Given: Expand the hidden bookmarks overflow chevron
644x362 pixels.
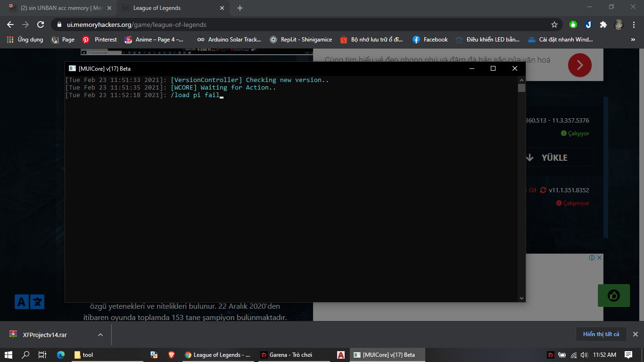Looking at the screenshot, I should coord(633,40).
